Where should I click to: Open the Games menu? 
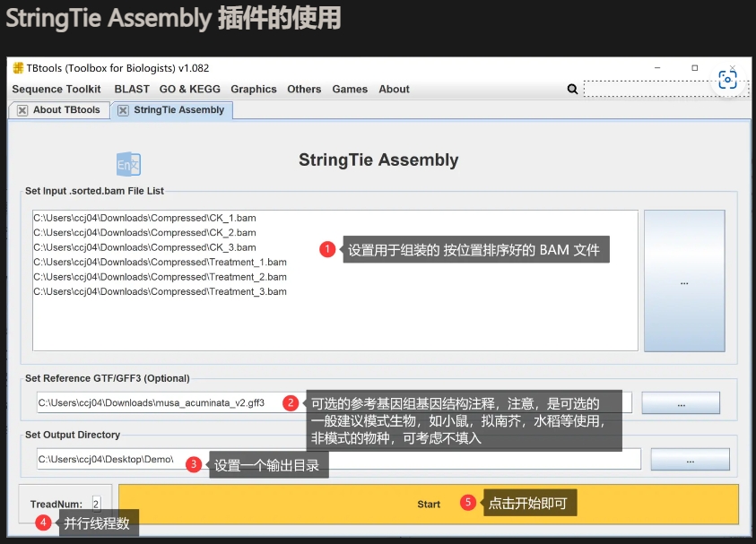tap(350, 89)
